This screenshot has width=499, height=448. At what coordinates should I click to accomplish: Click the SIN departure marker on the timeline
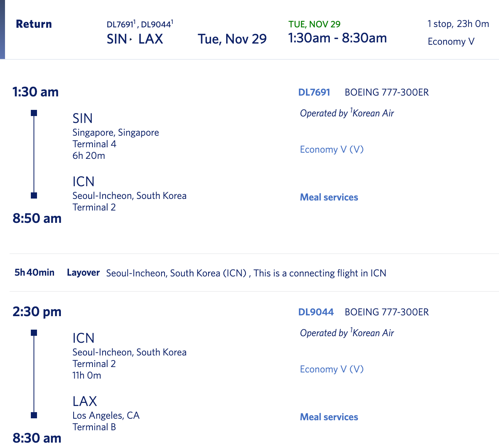click(34, 113)
